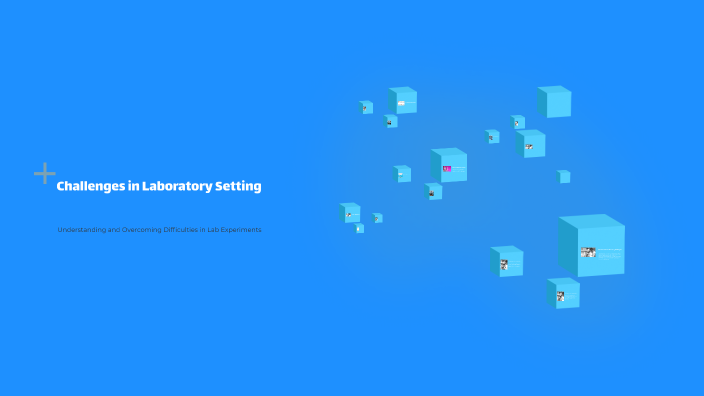
Task: Open the cube with the magenta image
Action: tap(449, 165)
